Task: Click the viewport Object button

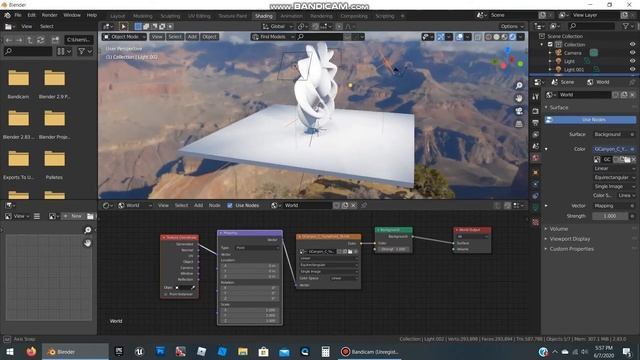Action: [x=209, y=37]
